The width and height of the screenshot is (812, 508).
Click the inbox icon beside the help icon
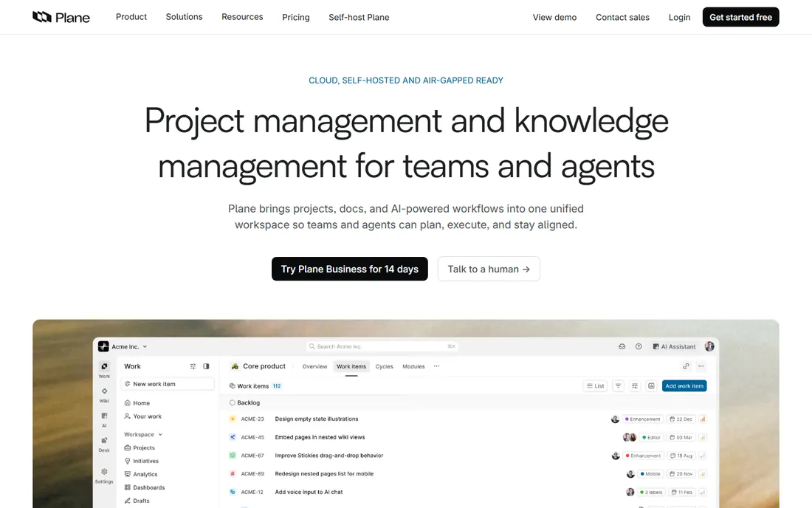click(x=622, y=346)
